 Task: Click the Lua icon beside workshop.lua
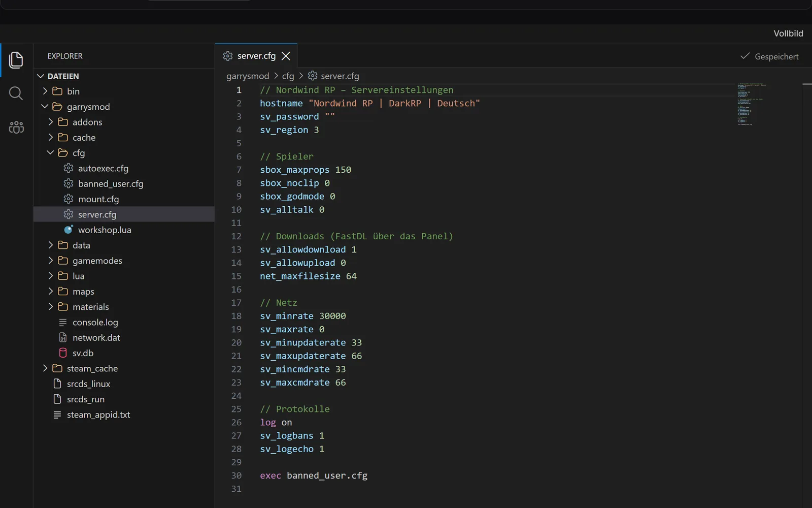[69, 230]
